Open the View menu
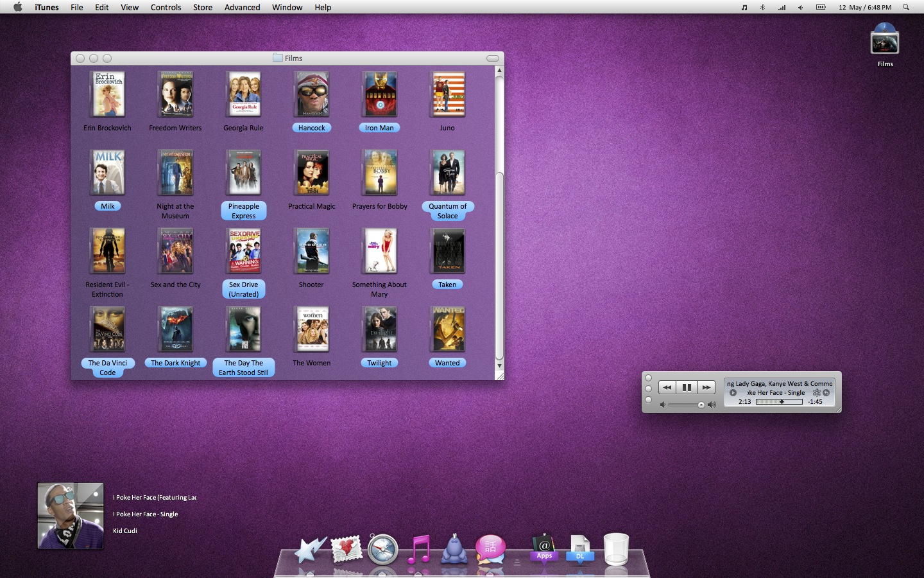Image resolution: width=924 pixels, height=578 pixels. pos(130,7)
